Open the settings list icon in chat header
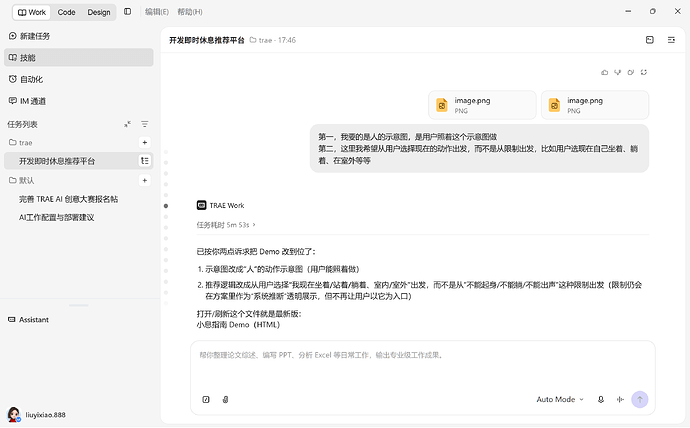690x428 pixels. [671, 40]
